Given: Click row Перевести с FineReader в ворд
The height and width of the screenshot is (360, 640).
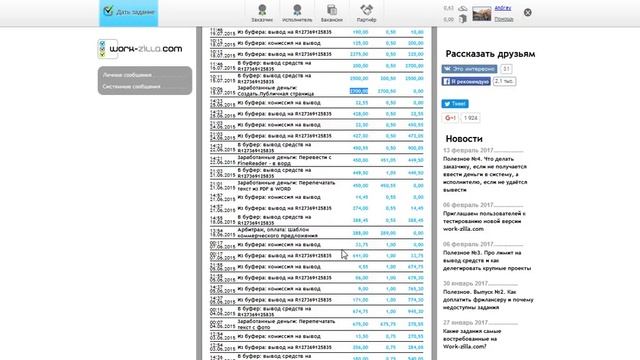Looking at the screenshot, I should (x=317, y=160).
